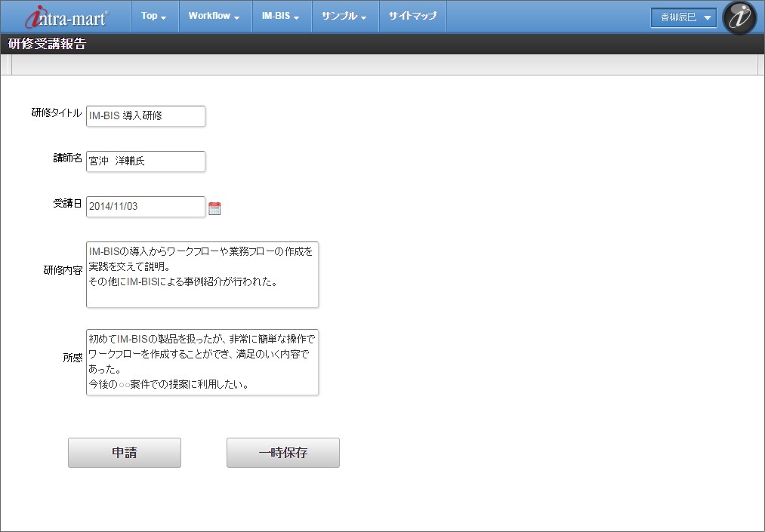Focus the 研修タイトル input field
The width and height of the screenshot is (765, 532).
tap(146, 116)
